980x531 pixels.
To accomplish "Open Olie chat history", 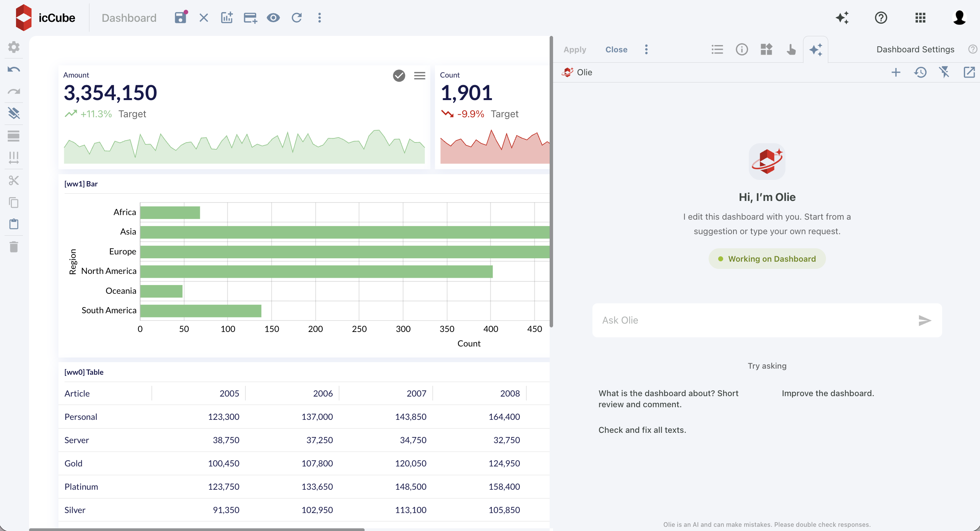I will click(x=920, y=72).
